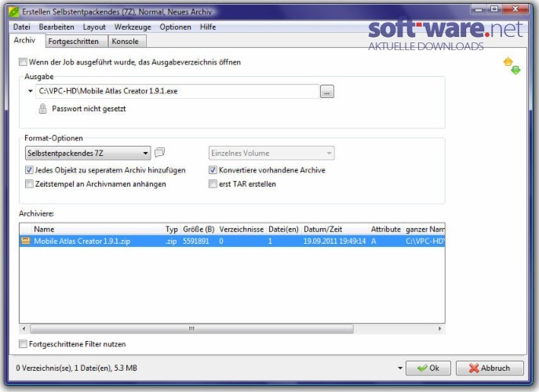Sort by the Name column header
This screenshot has width=539, height=392.
97,229
